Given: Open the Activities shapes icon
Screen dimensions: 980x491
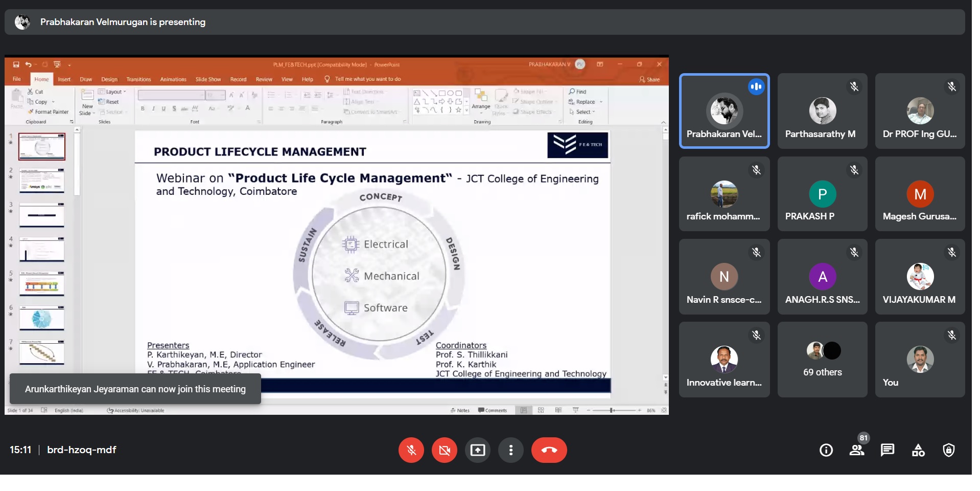Looking at the screenshot, I should [918, 450].
